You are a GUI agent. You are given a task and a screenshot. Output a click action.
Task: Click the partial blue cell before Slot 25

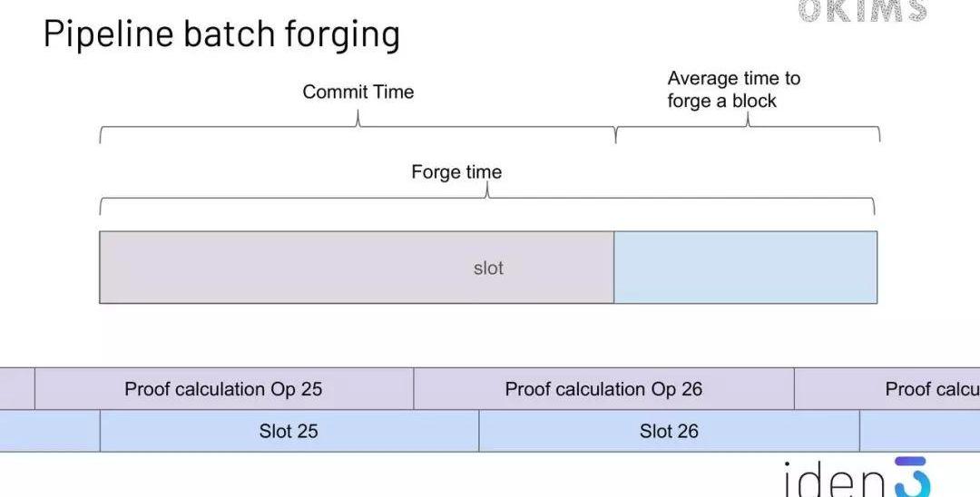click(49, 431)
